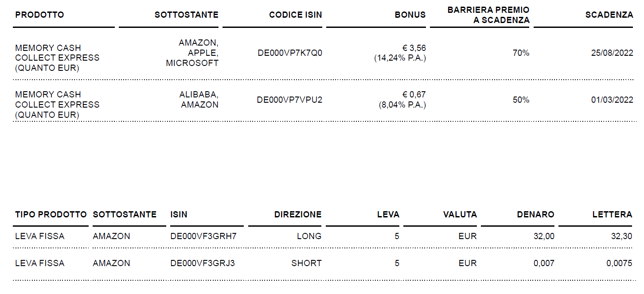
Task: Click BARRIERA PREMIO A SCADENZA header
Action: (488, 15)
